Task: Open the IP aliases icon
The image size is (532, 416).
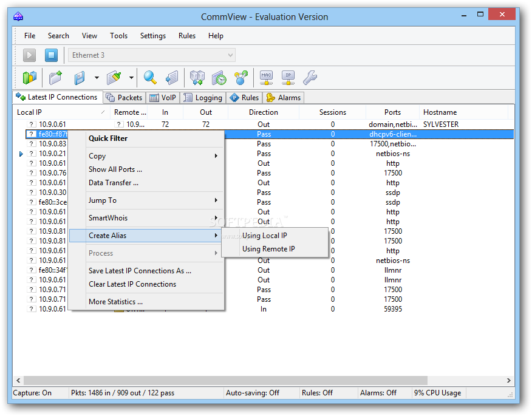Action: (288, 78)
